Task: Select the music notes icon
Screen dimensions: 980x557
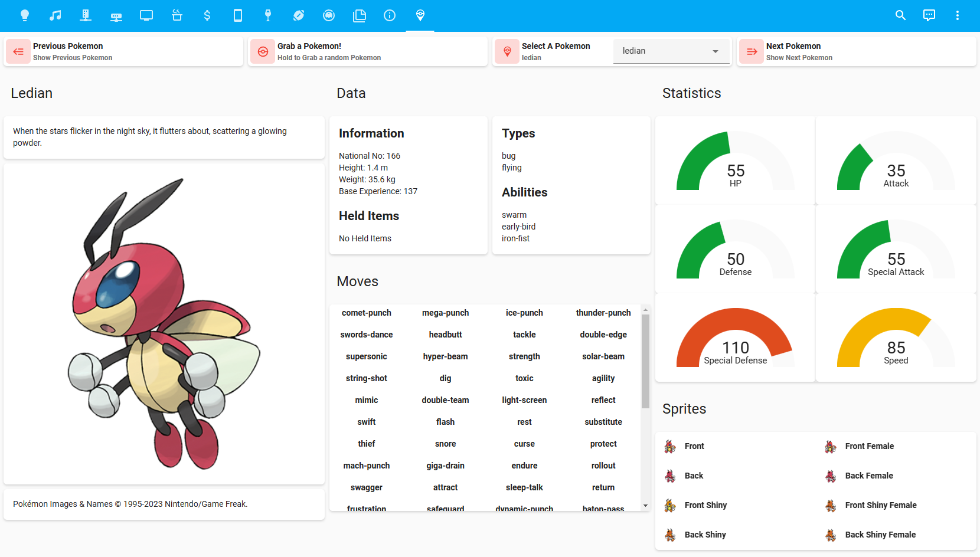Action: pos(55,15)
